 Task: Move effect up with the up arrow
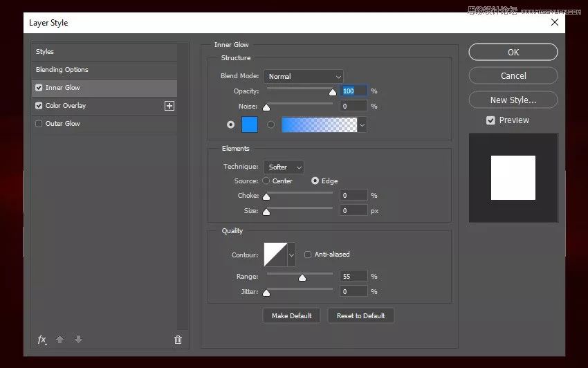click(59, 340)
